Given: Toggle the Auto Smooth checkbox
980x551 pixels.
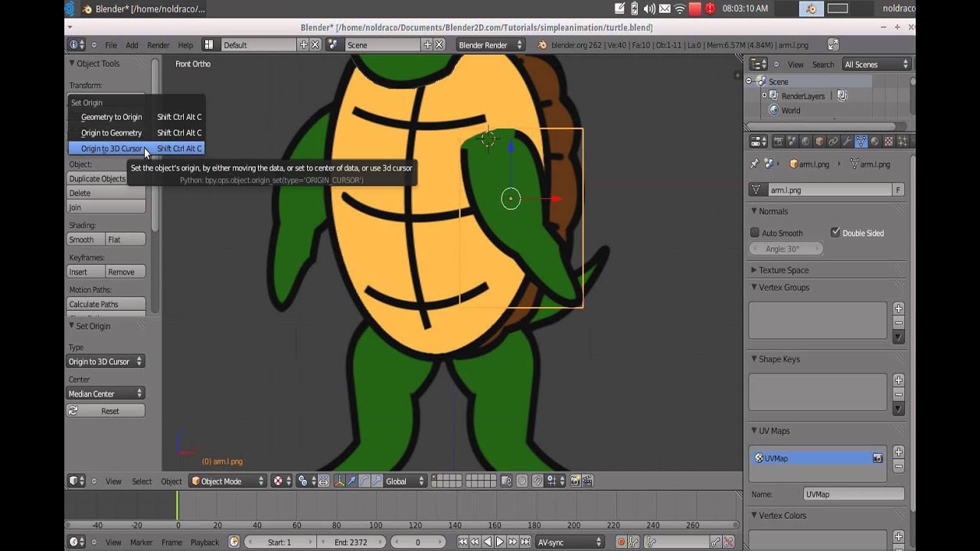Looking at the screenshot, I should tap(755, 233).
